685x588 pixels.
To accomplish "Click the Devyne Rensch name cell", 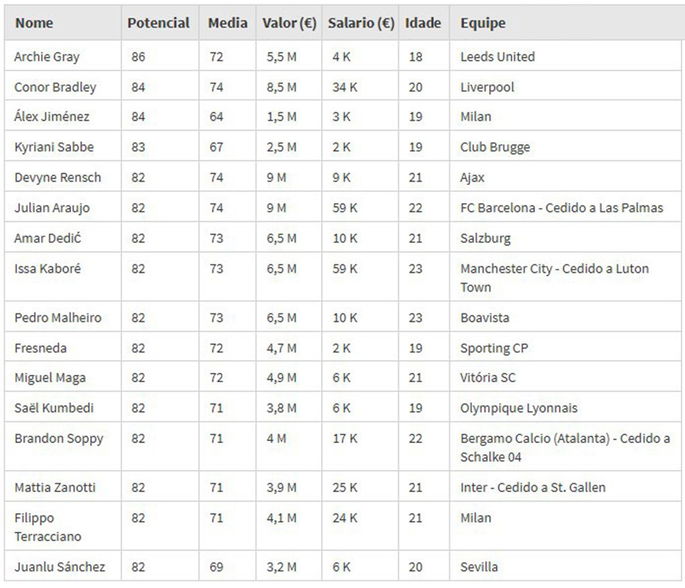I will click(x=57, y=177).
